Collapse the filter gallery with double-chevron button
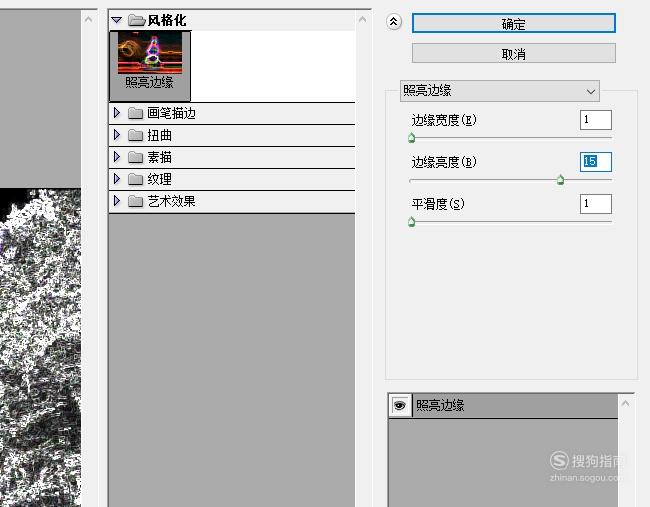This screenshot has width=650, height=507. click(394, 22)
